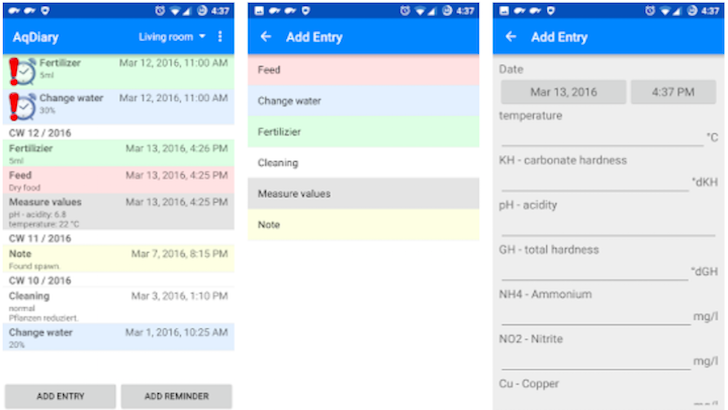Tap back arrow on the measurement entry form

(511, 37)
